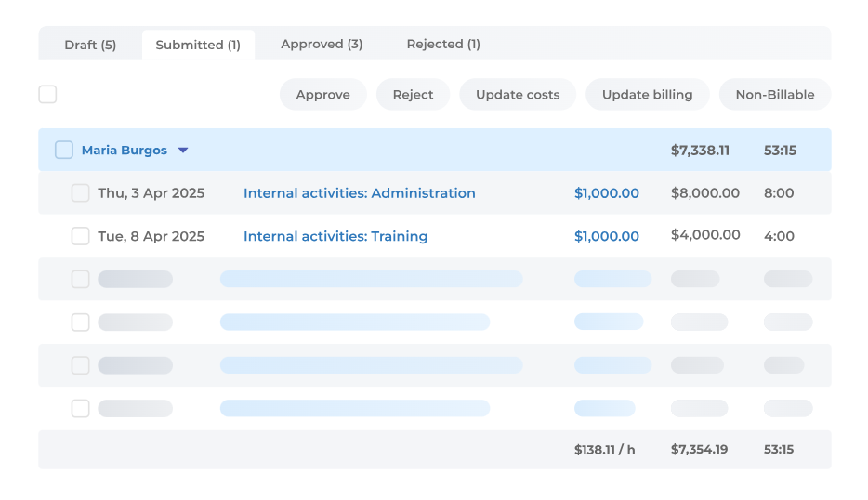The image size is (868, 500).
Task: Toggle the select-all checkbox above the list
Action: 47,95
